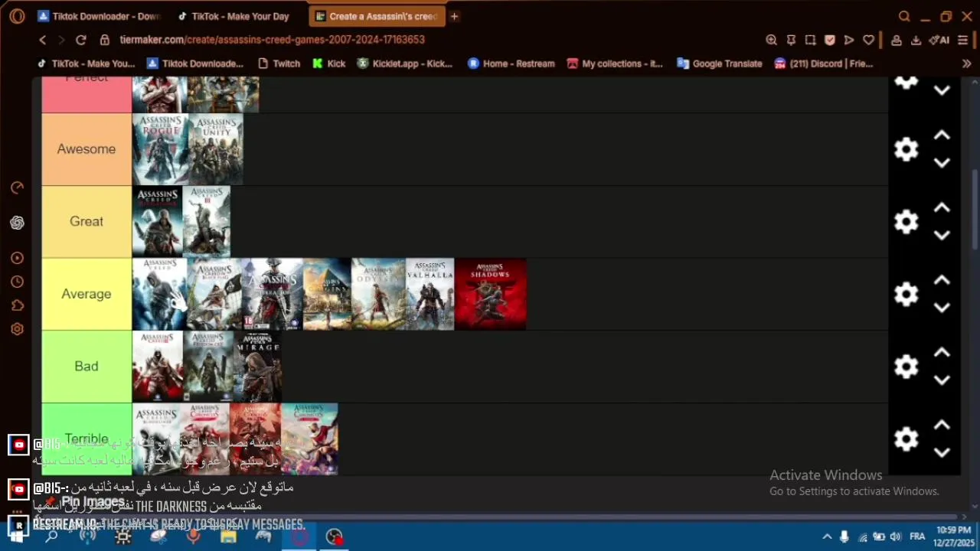Image resolution: width=980 pixels, height=551 pixels.
Task: Open ChatGPT in browser sidebar
Action: pyautogui.click(x=17, y=223)
